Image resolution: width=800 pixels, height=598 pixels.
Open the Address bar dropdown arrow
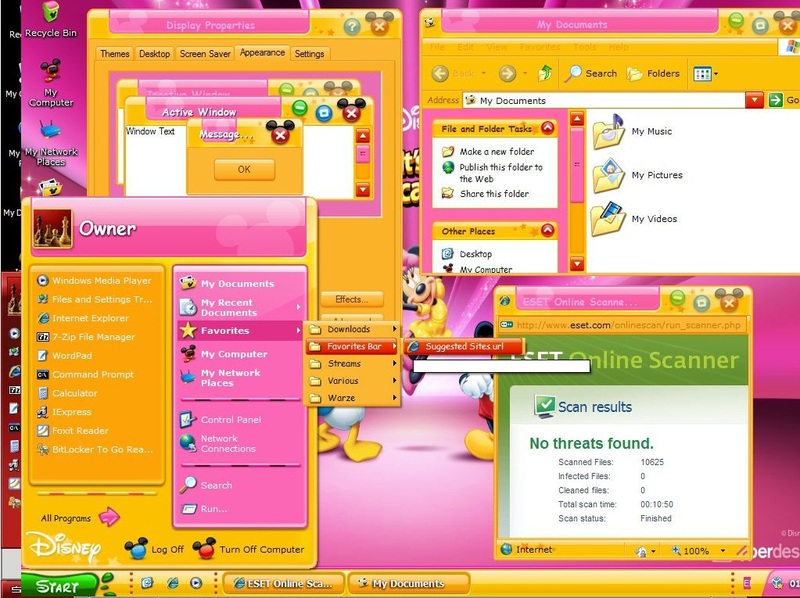(754, 100)
